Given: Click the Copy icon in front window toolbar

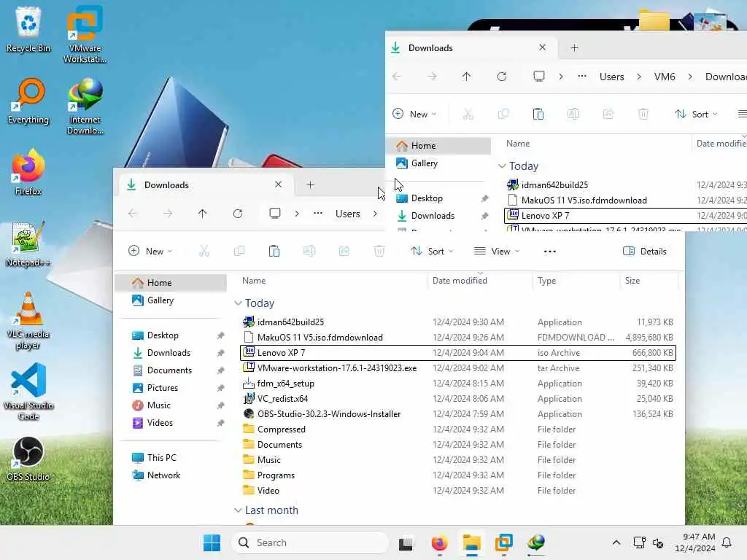Looking at the screenshot, I should click(239, 251).
